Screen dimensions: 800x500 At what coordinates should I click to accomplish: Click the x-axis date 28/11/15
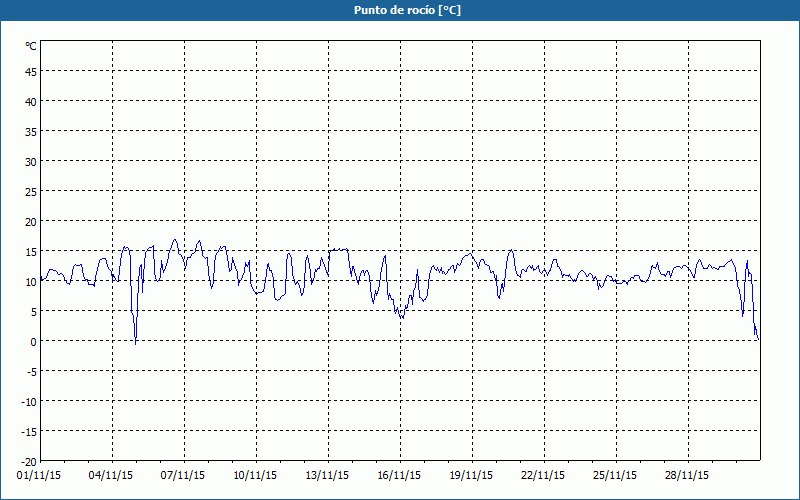(687, 476)
